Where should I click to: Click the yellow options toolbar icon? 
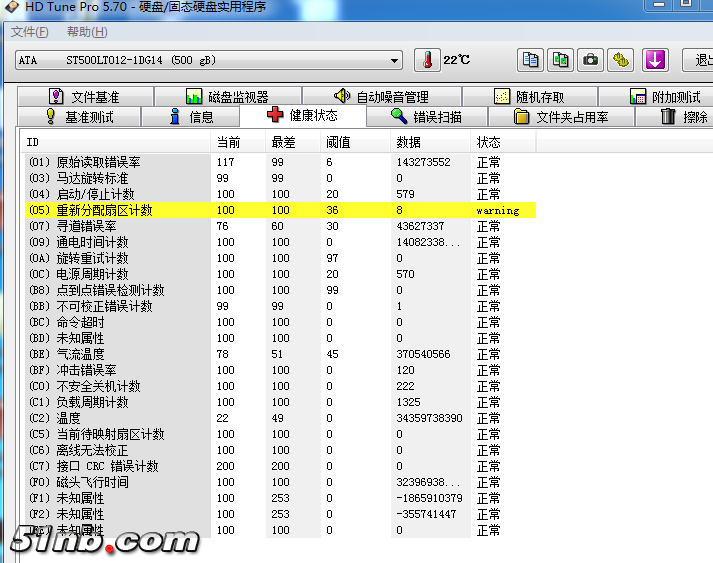pyautogui.click(x=622, y=60)
